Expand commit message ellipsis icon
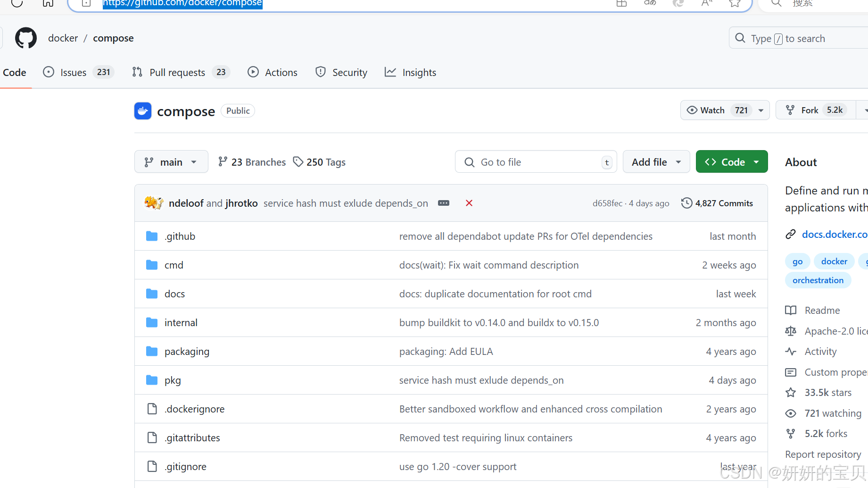The image size is (868, 488). (x=444, y=203)
